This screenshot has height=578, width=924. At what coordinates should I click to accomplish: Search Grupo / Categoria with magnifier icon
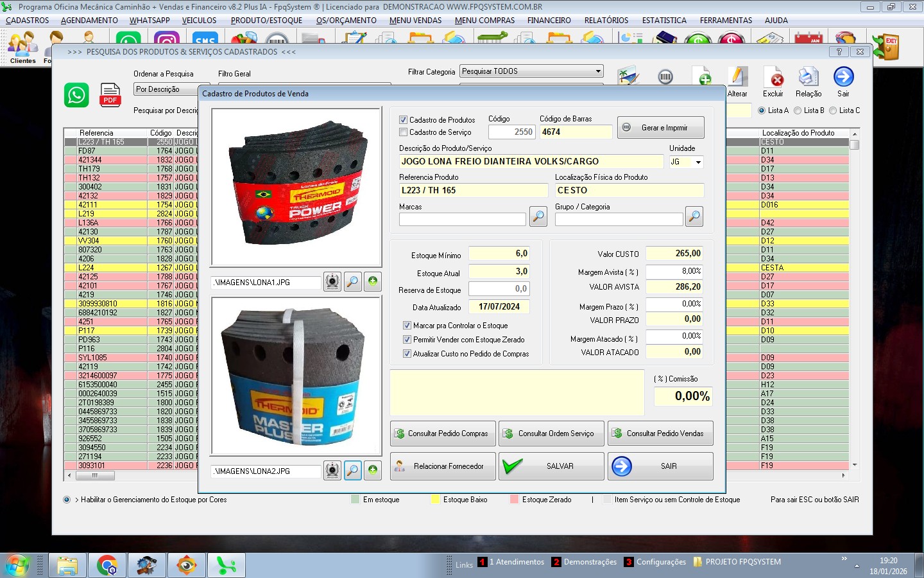click(694, 217)
